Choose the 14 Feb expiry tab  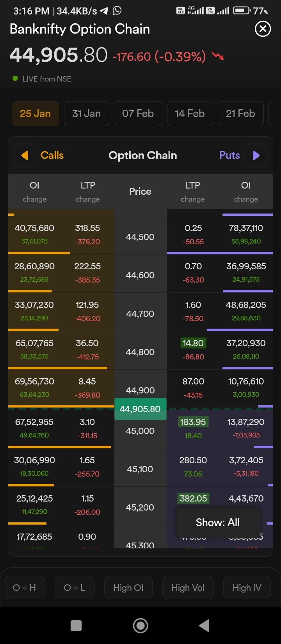[190, 114]
